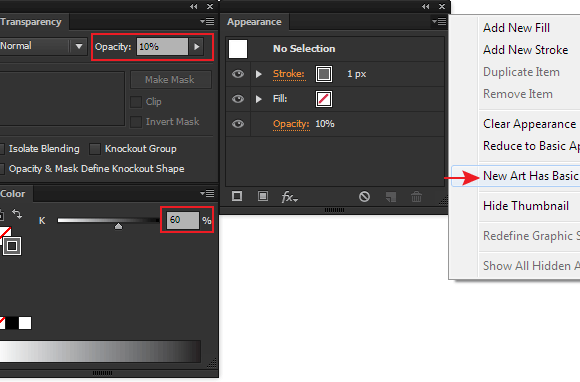Click the grayscale spectrum ramp bar
The image size is (580, 382).
point(100,351)
